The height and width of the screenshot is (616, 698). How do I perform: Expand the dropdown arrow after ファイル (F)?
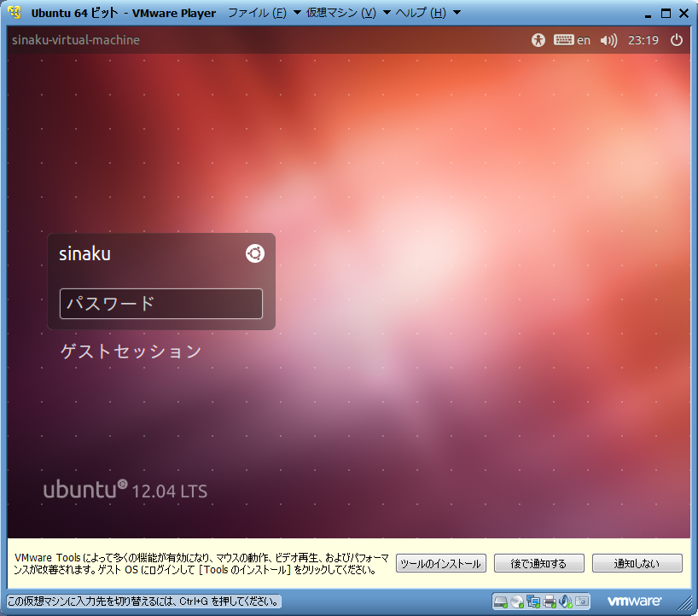[297, 13]
